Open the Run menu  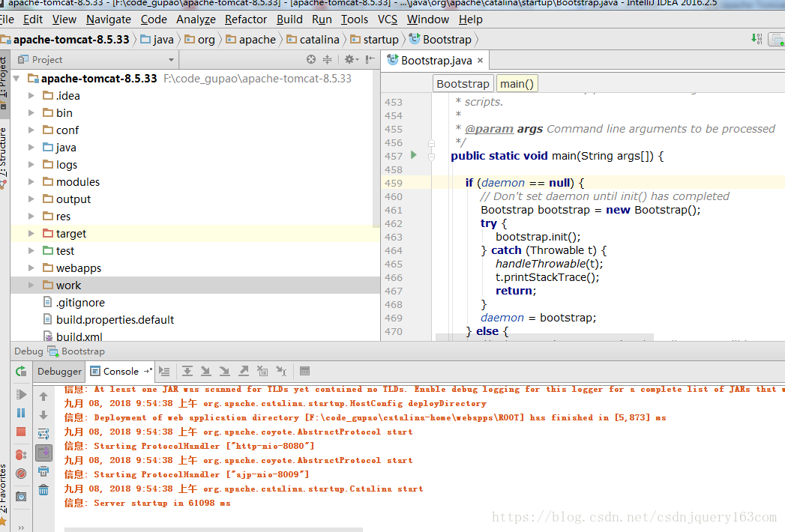pyautogui.click(x=322, y=19)
